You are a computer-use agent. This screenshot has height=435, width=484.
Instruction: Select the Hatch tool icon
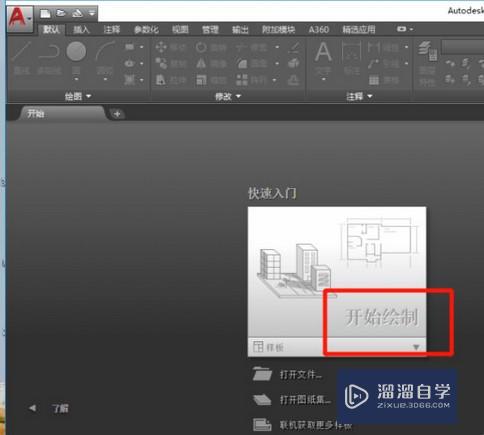129,80
